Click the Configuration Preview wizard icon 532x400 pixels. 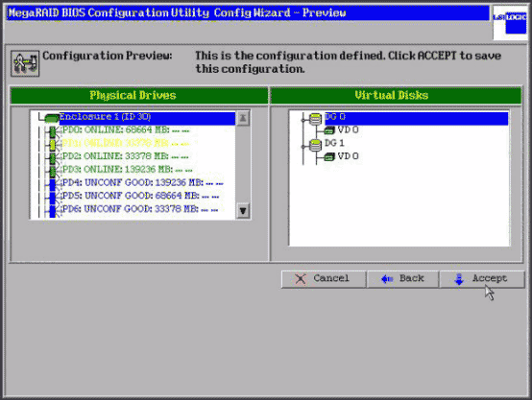25,63
